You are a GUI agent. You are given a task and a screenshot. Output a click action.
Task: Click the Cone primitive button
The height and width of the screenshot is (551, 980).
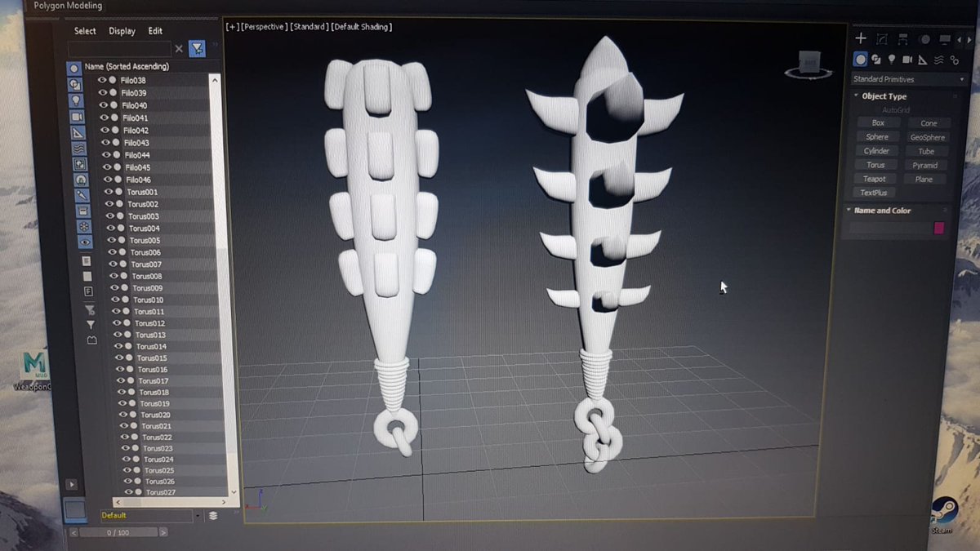[x=929, y=123]
